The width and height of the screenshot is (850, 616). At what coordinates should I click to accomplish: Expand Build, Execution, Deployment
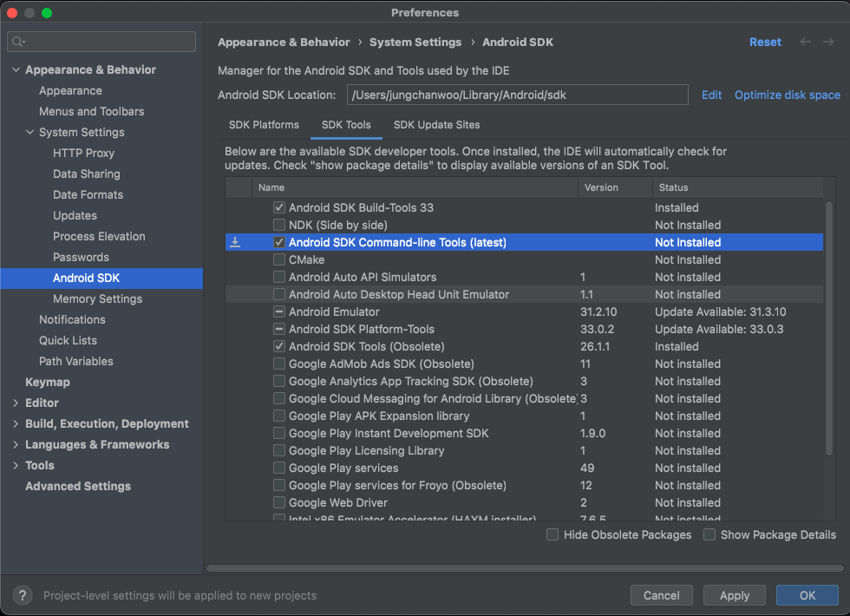[16, 423]
